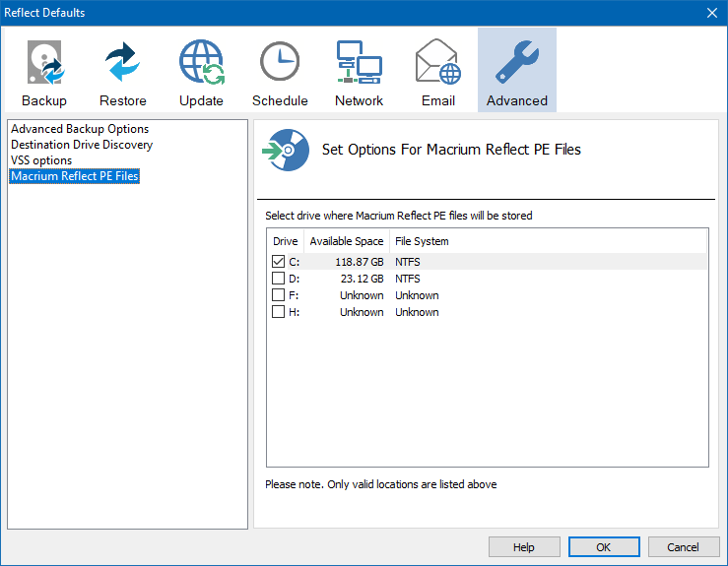Viewport: 728px width, 566px height.
Task: Tick the F: drive checkbox
Action: click(278, 295)
